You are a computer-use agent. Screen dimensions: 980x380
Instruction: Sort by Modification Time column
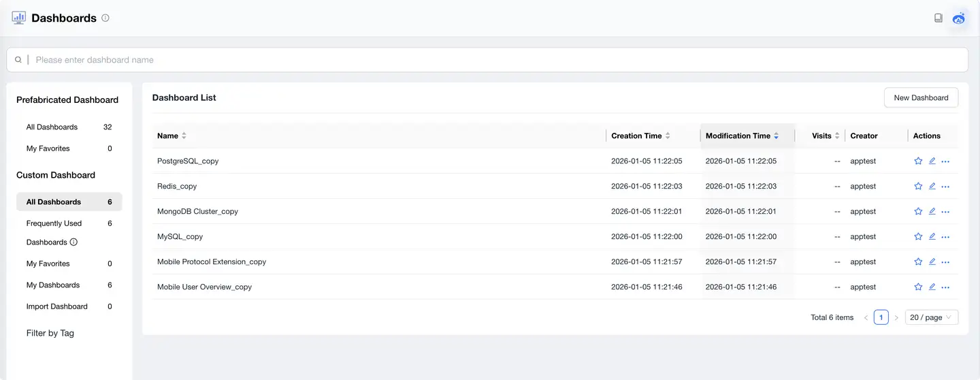point(776,136)
